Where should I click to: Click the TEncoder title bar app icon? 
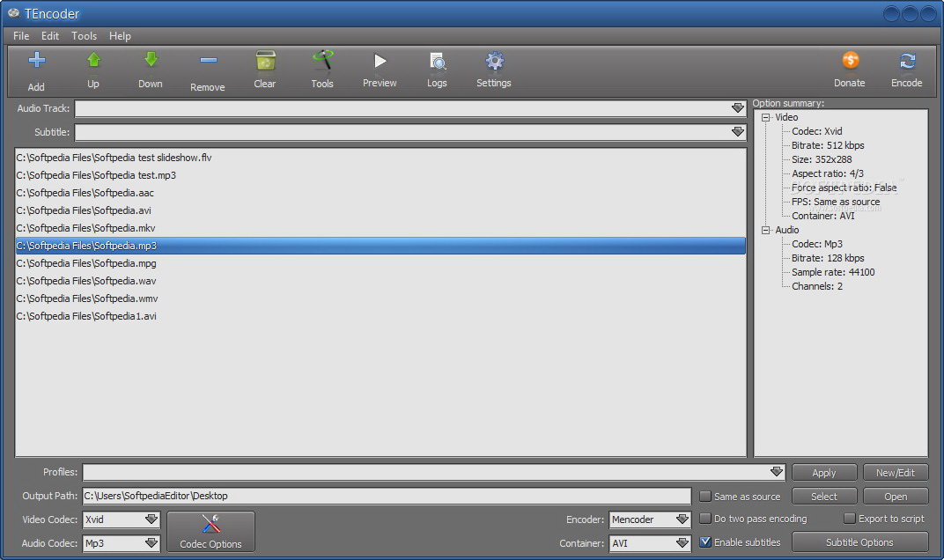click(x=13, y=13)
